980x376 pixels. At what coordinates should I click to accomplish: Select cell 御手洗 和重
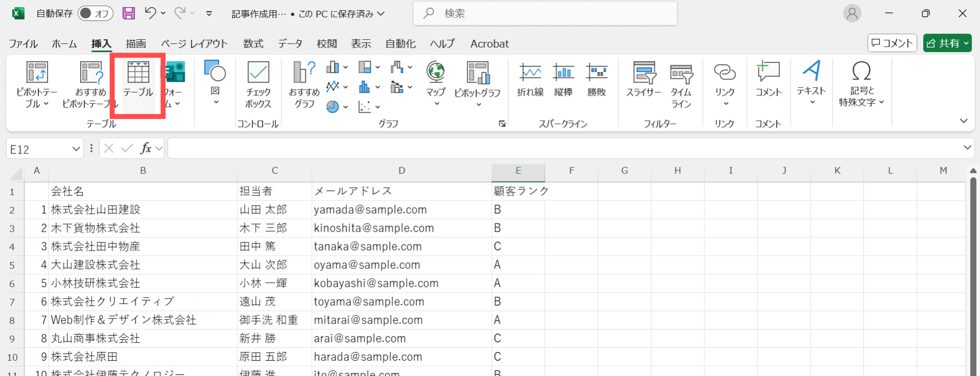coord(274,320)
